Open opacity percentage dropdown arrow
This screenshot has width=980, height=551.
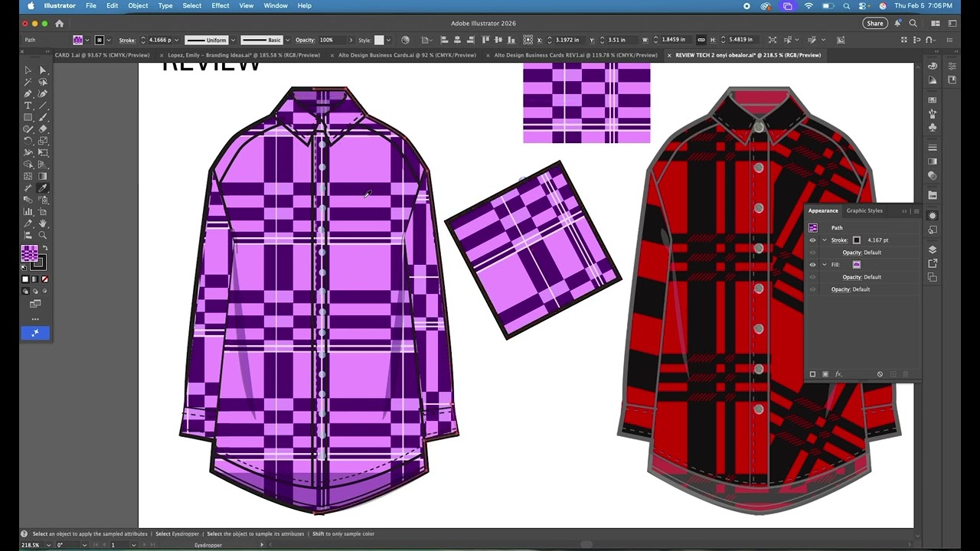(351, 40)
